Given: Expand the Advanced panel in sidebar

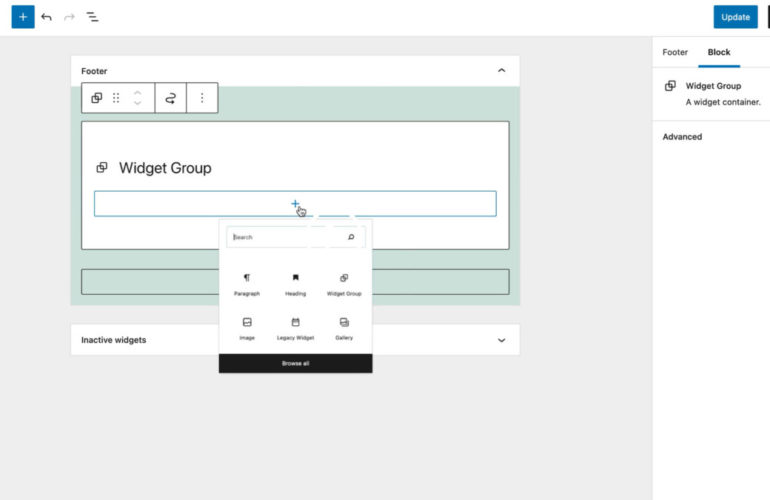Looking at the screenshot, I should (683, 137).
